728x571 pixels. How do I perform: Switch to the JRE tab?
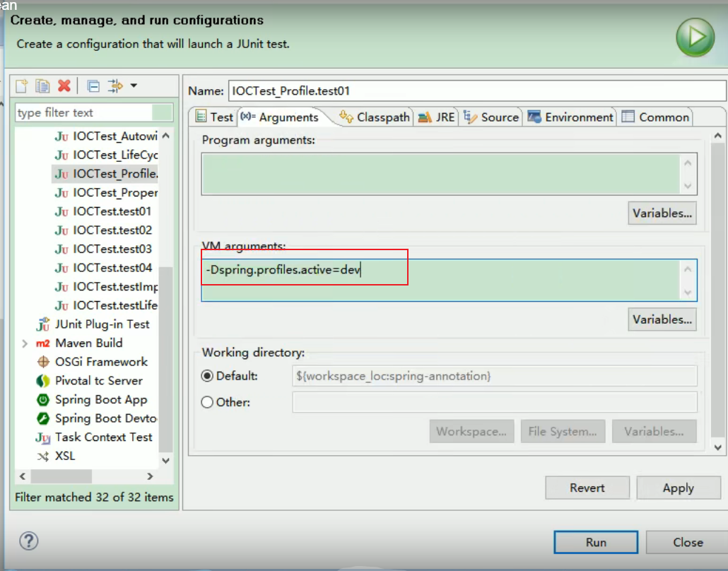coord(436,117)
